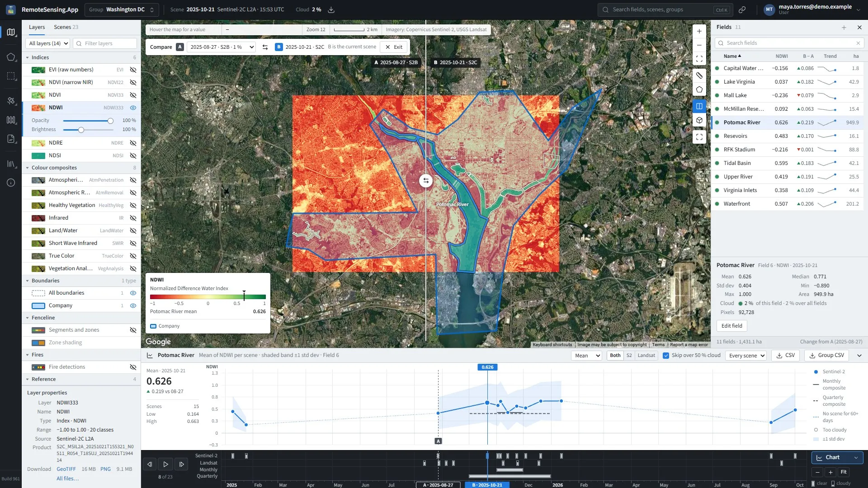Open the scene A date dropdown

[x=222, y=47]
